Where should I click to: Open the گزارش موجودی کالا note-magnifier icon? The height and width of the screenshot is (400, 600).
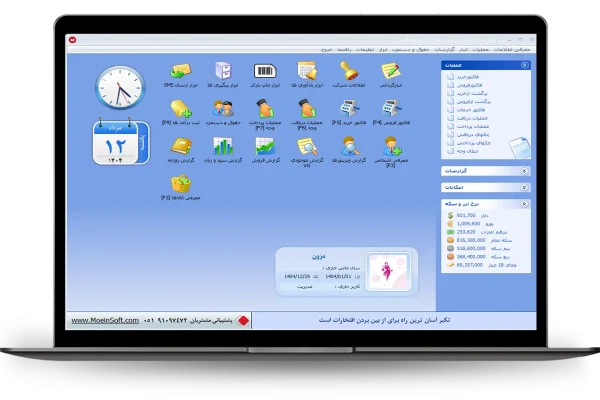307,146
